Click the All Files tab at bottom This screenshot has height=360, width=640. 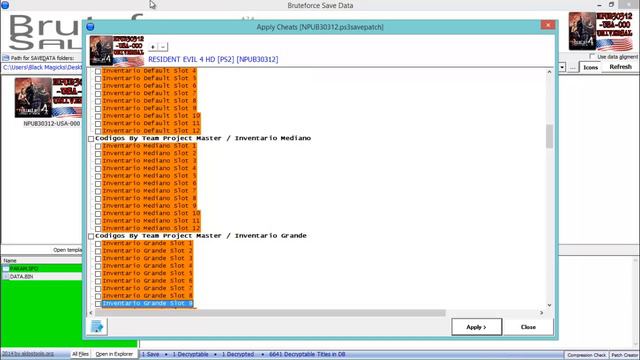80,354
